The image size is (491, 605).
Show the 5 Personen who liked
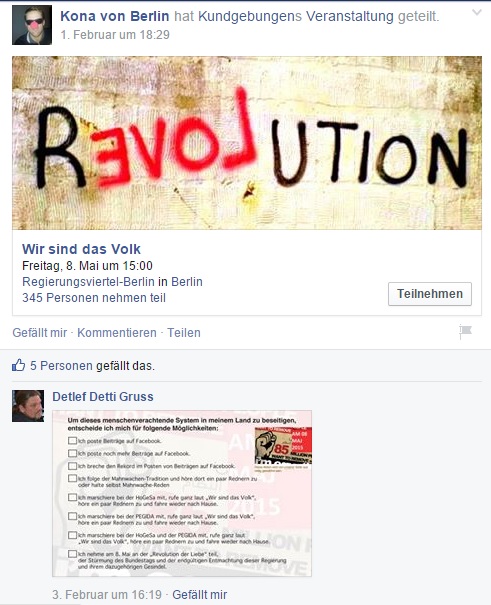click(x=61, y=365)
